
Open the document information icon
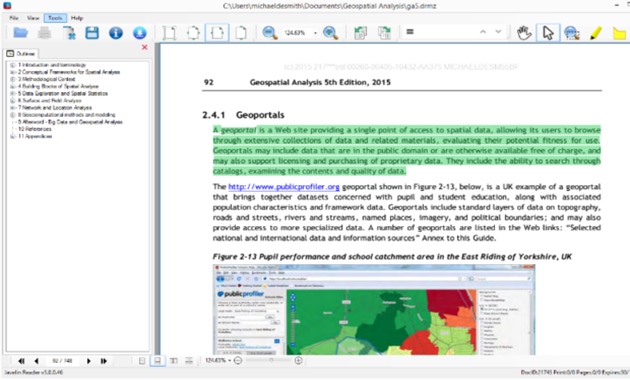(116, 33)
